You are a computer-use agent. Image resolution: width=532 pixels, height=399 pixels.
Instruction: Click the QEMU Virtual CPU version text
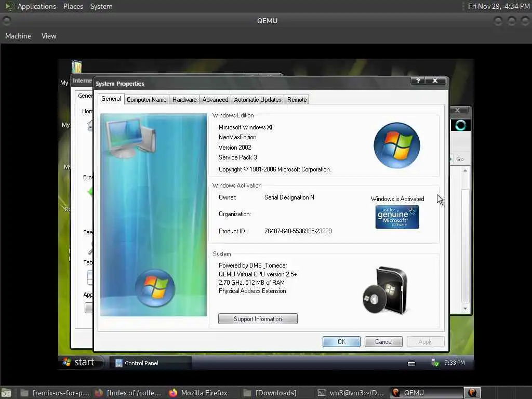click(258, 274)
